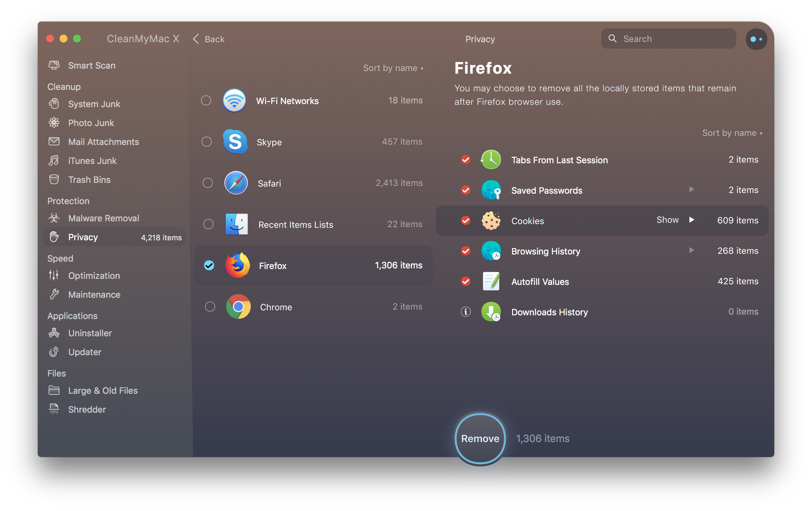
Task: Uncheck the Firefox selection checkbox
Action: 209,265
